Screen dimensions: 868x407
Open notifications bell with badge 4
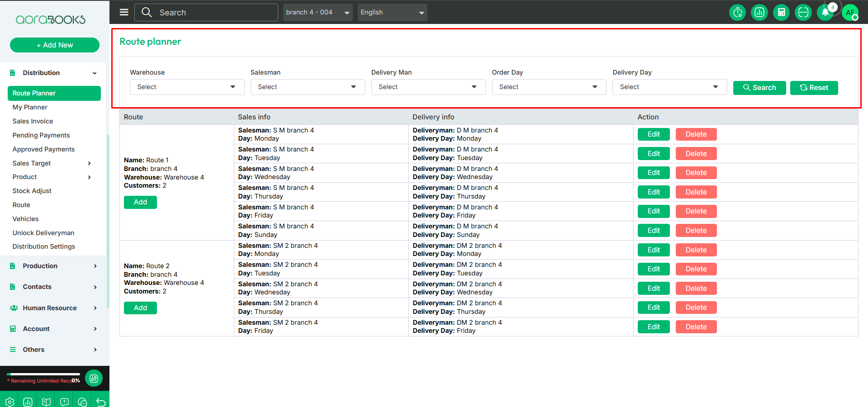(825, 13)
